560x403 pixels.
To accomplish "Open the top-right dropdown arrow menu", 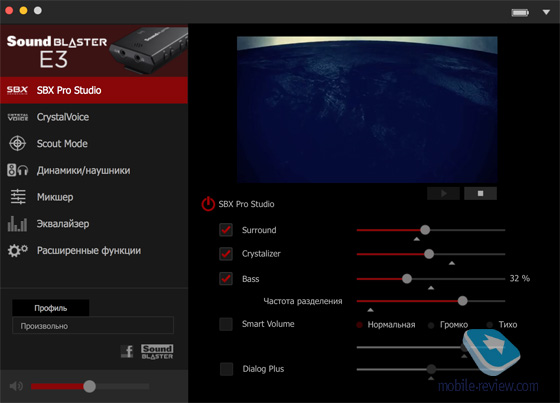I will (x=546, y=12).
